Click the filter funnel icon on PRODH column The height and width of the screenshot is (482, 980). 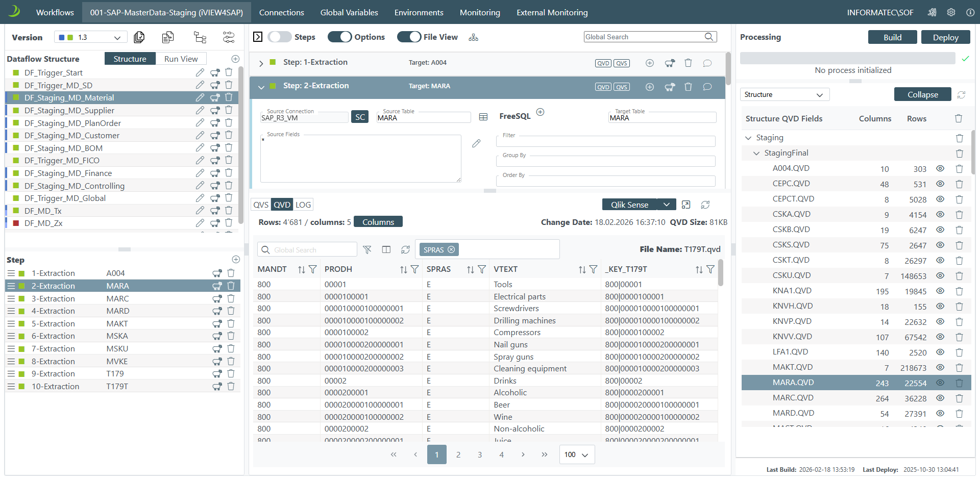(x=414, y=269)
